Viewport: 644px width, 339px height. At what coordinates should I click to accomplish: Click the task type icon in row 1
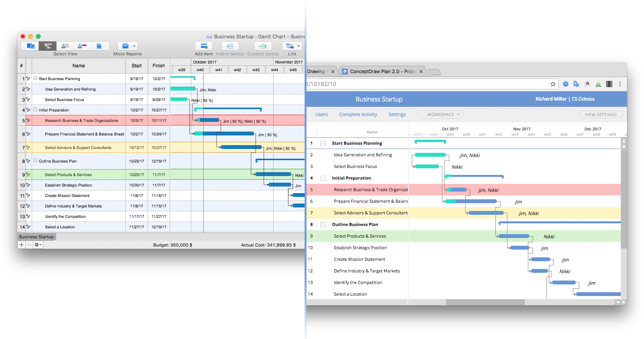coord(28,79)
